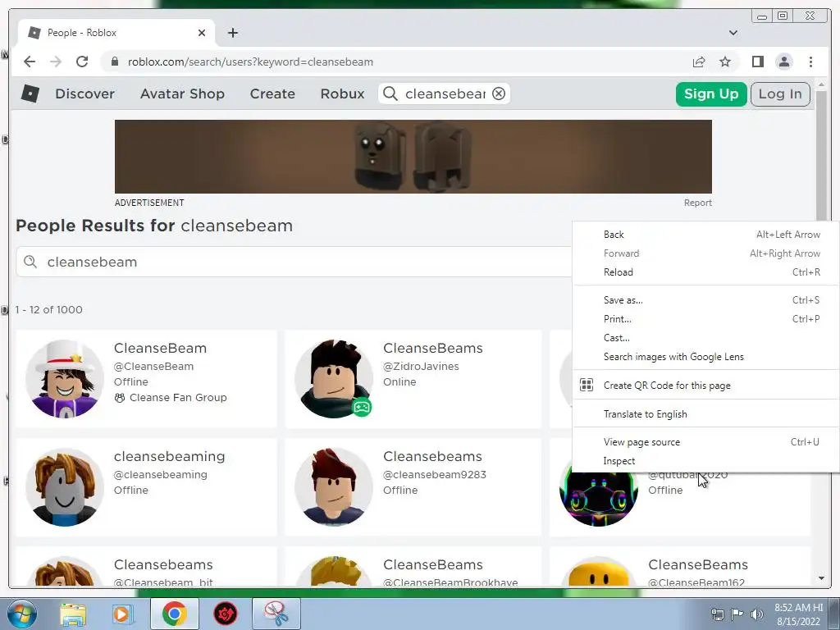
Task: Open a new tab with plus icon
Action: 232,33
